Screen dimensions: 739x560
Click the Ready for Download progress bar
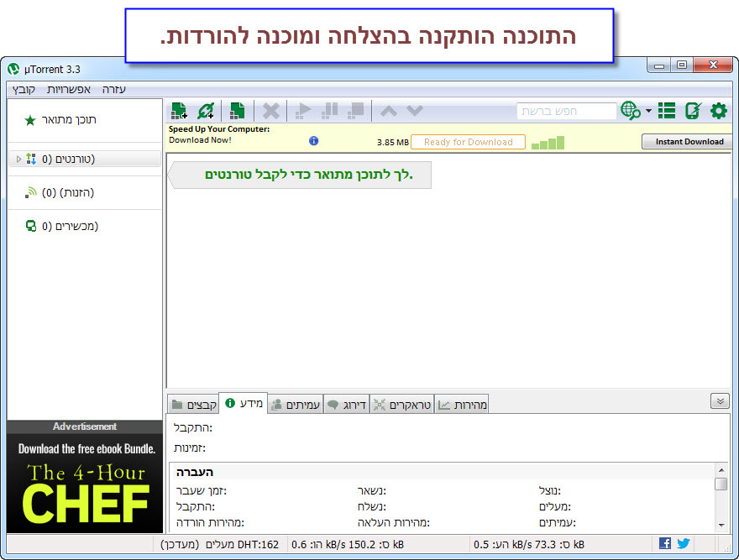pyautogui.click(x=468, y=142)
